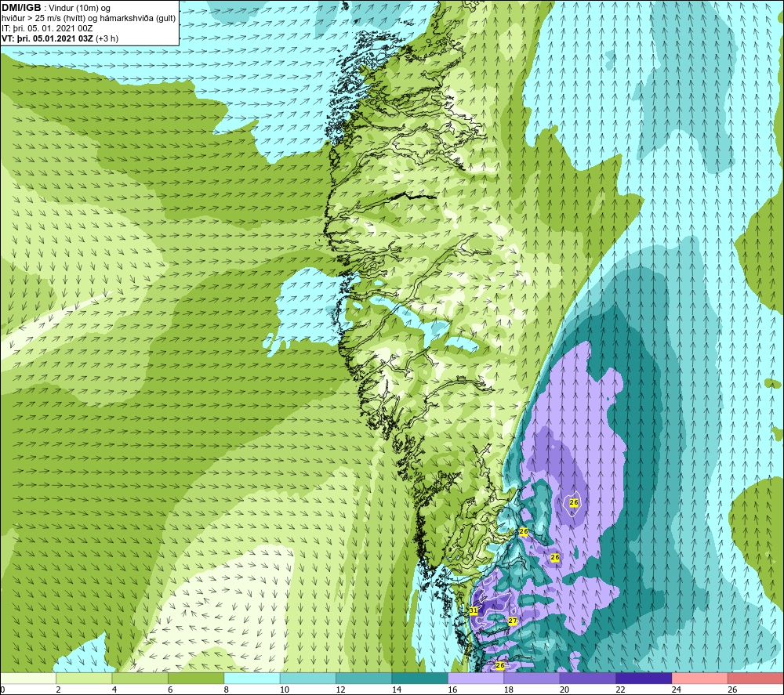Click the yellow 26 label inside offshore white contour
This screenshot has width=784, height=695.
tap(574, 502)
